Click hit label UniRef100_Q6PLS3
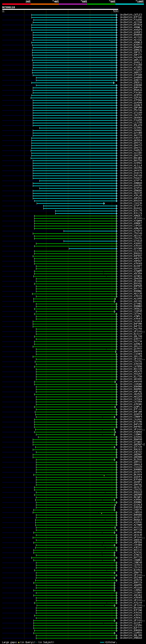Viewport: 146px width, 644px height. [x=131, y=60]
